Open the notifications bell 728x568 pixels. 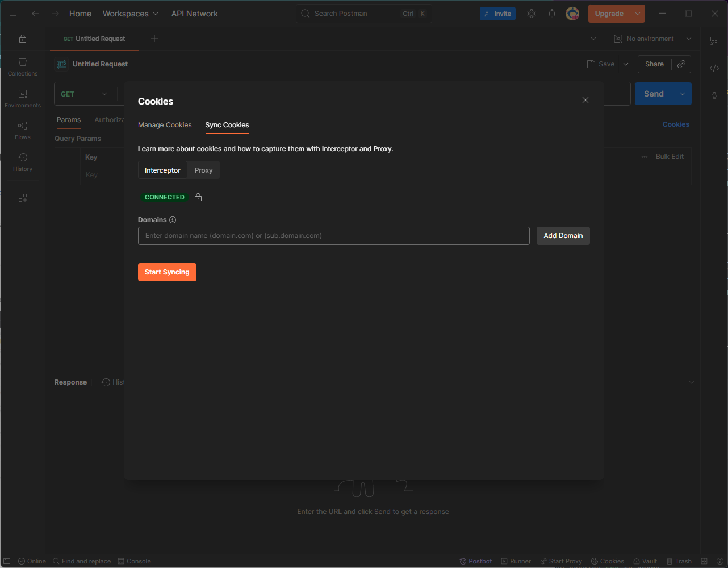click(x=552, y=14)
